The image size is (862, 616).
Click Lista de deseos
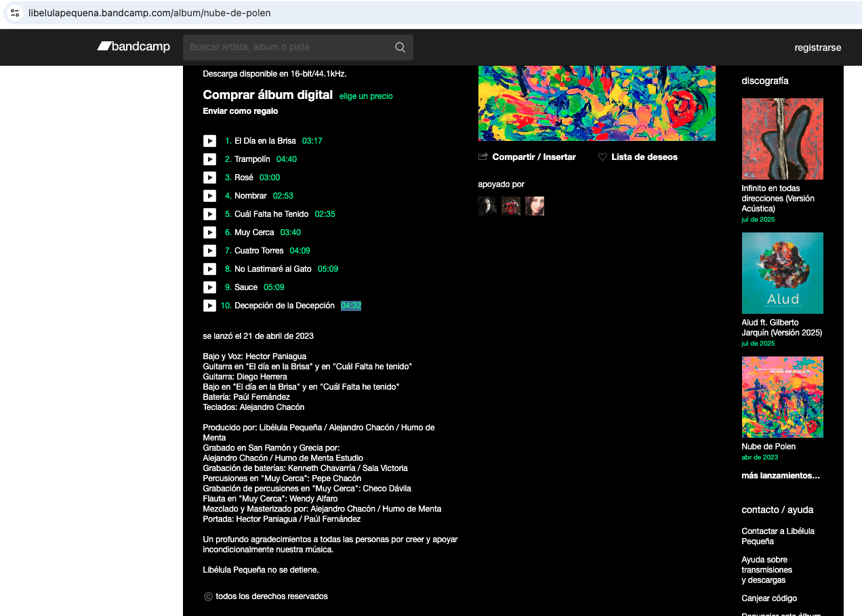[644, 157]
